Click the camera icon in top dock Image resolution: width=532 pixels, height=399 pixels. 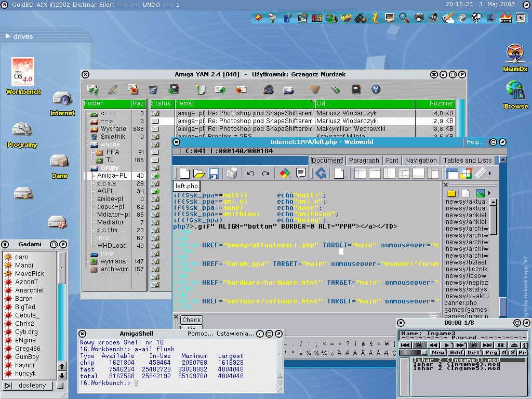point(419,18)
